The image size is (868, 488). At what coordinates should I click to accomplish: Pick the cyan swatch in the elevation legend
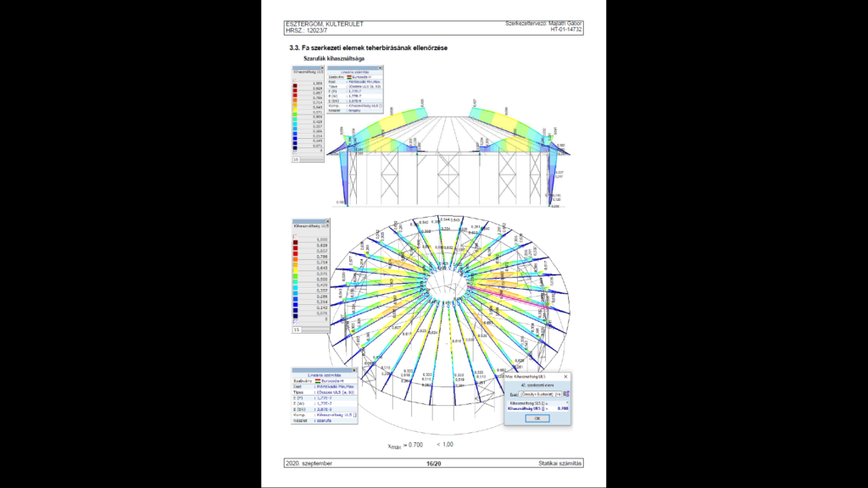click(295, 124)
